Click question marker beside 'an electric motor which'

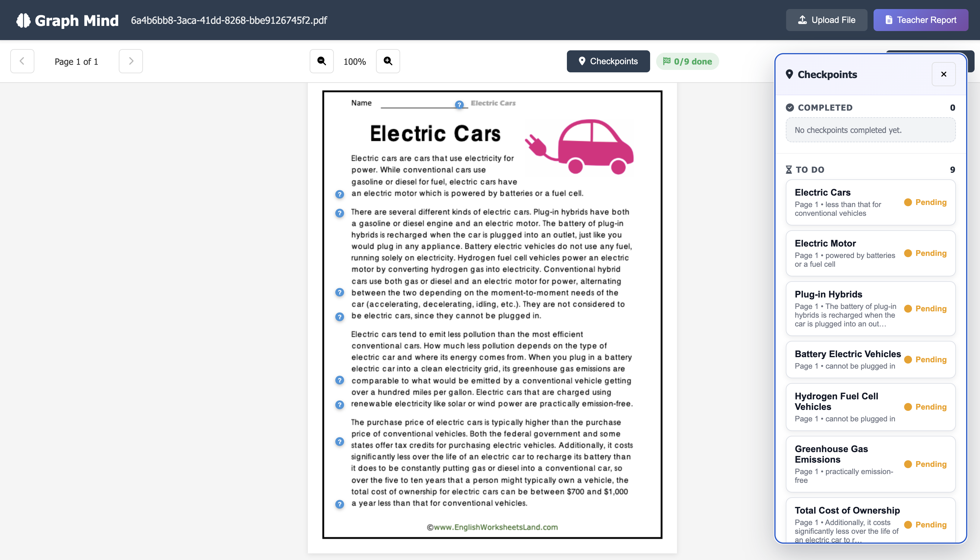339,194
